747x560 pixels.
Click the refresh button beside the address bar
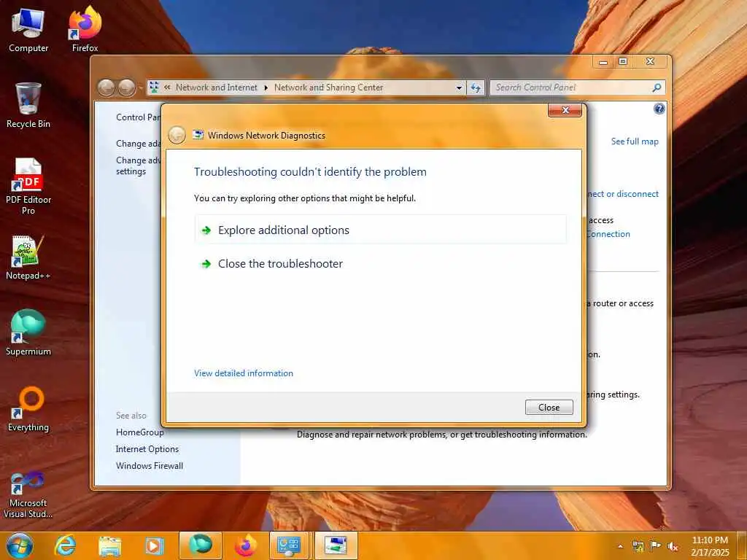click(x=476, y=87)
